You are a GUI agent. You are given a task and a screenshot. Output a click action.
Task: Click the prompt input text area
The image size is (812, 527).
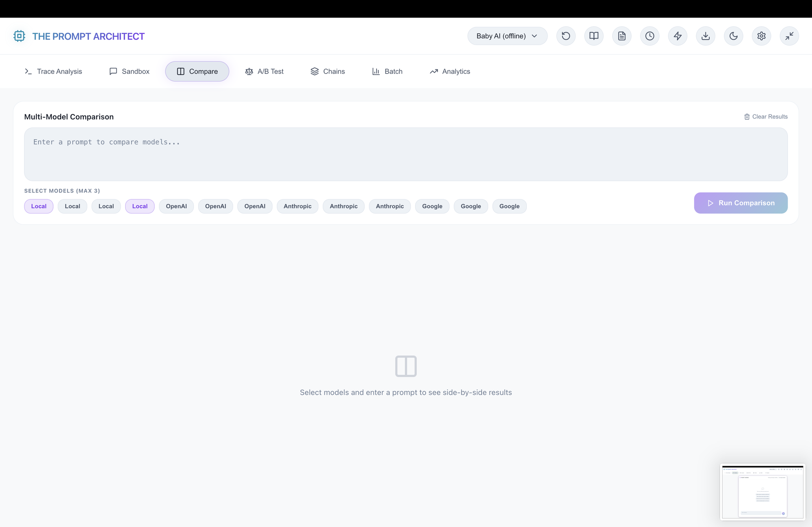[x=406, y=154]
